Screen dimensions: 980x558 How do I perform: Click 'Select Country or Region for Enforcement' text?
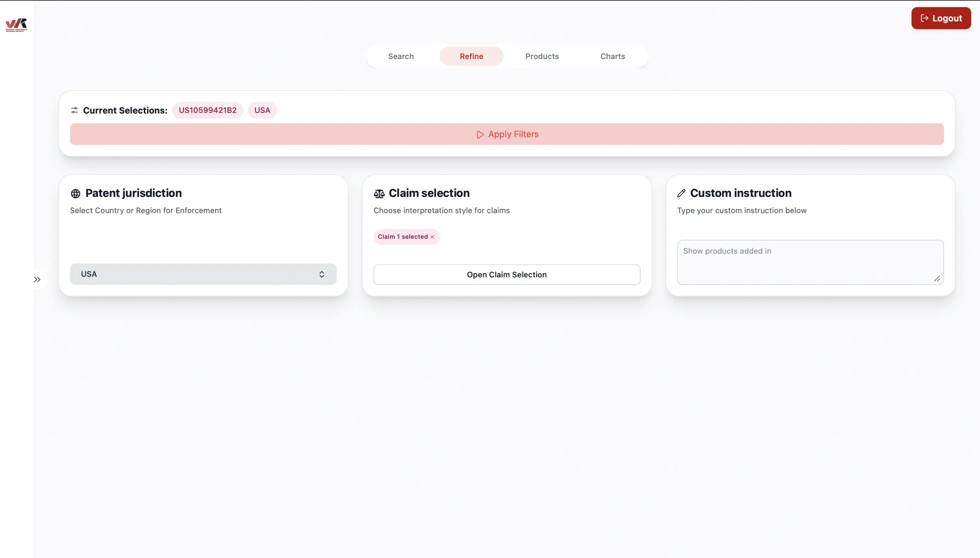tap(146, 210)
